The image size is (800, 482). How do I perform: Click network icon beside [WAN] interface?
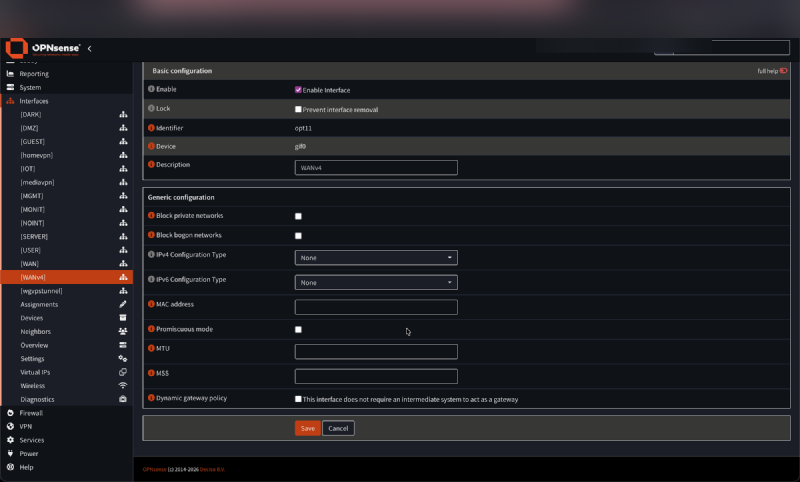click(x=123, y=264)
